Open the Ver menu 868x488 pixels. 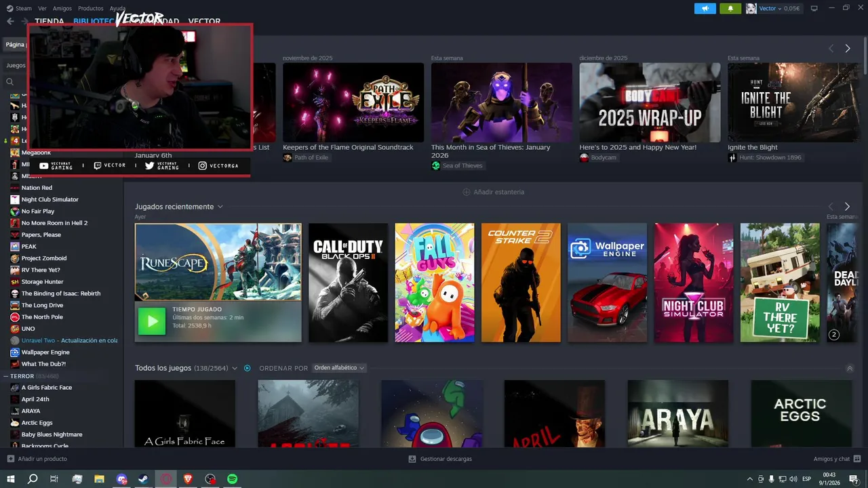point(43,8)
